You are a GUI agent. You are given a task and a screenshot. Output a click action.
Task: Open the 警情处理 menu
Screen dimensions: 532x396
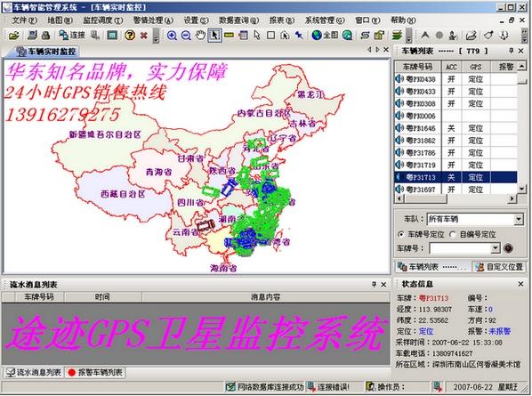click(x=153, y=20)
